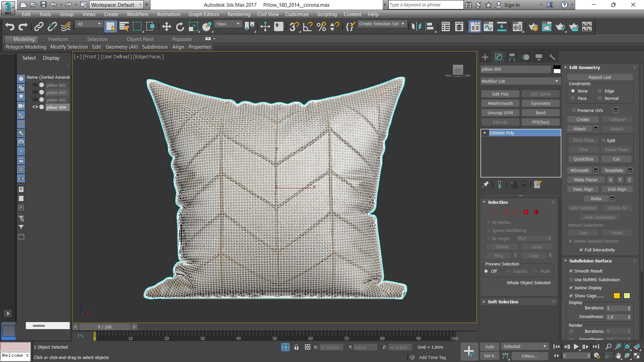The height and width of the screenshot is (362, 644).
Task: Click the Mirror tool icon
Action: [x=416, y=27]
